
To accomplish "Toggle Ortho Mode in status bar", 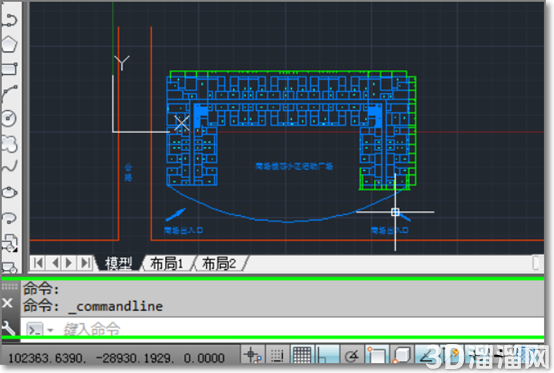I will pyautogui.click(x=327, y=355).
